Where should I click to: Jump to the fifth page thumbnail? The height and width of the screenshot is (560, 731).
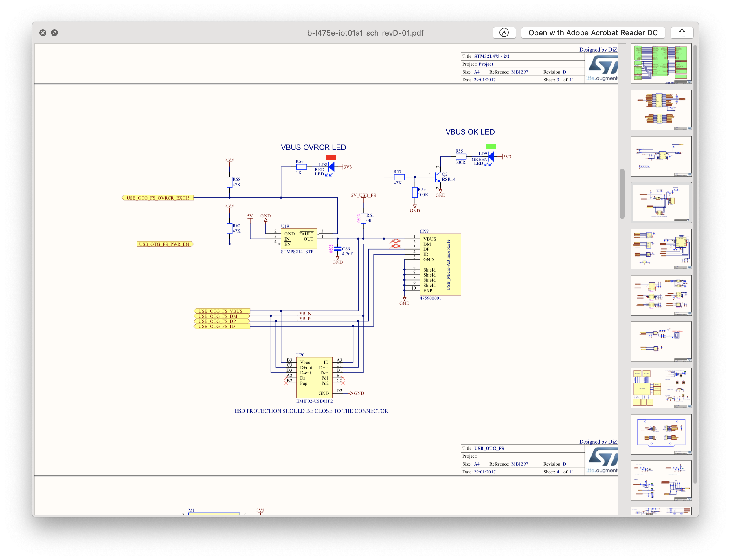tap(661, 249)
